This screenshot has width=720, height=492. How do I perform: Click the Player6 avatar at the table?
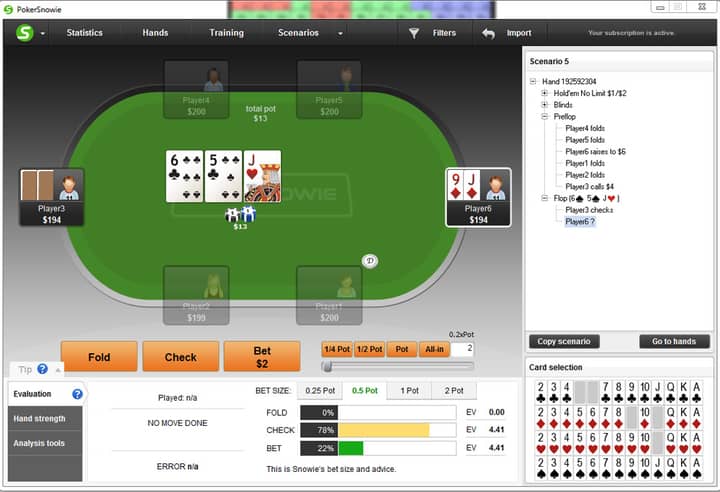click(495, 187)
